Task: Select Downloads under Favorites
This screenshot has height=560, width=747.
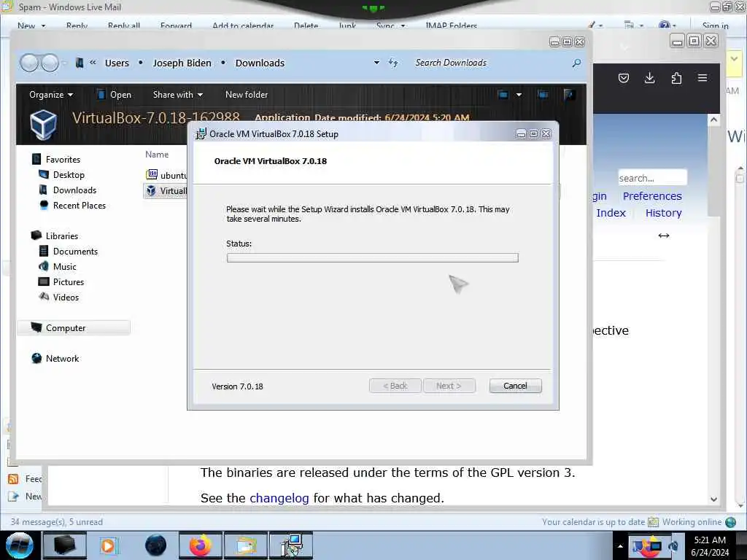Action: [74, 190]
